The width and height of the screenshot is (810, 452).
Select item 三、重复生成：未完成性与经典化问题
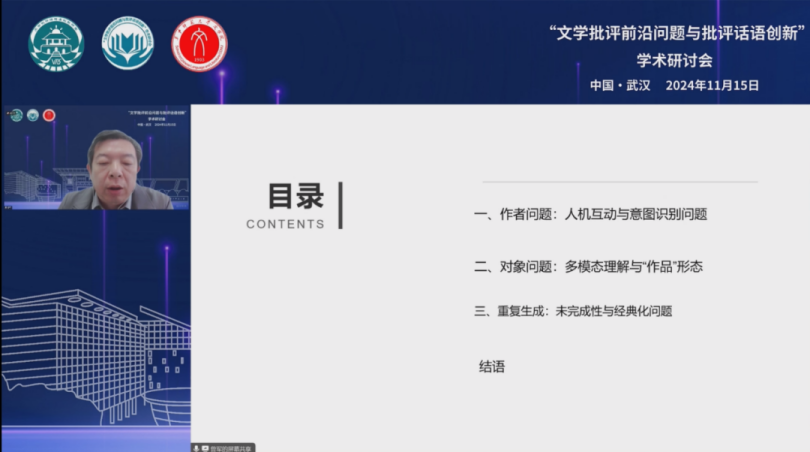click(573, 311)
